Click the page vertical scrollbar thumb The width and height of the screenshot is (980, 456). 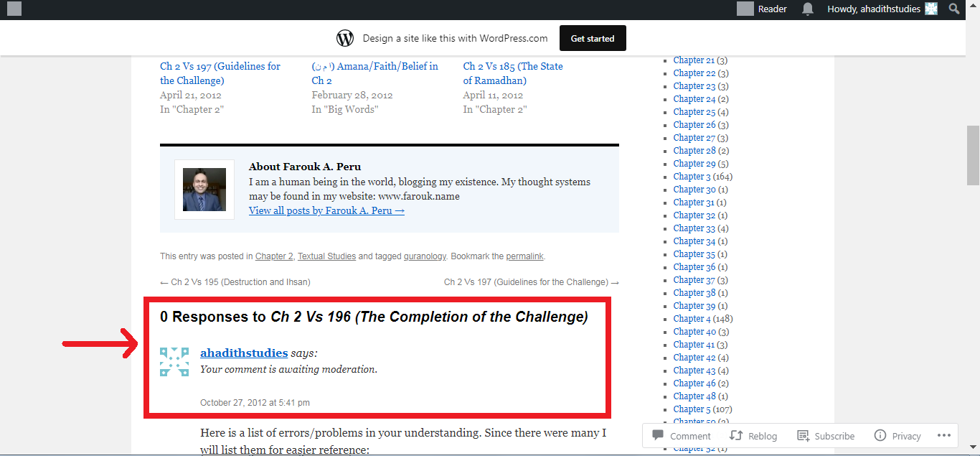973,155
